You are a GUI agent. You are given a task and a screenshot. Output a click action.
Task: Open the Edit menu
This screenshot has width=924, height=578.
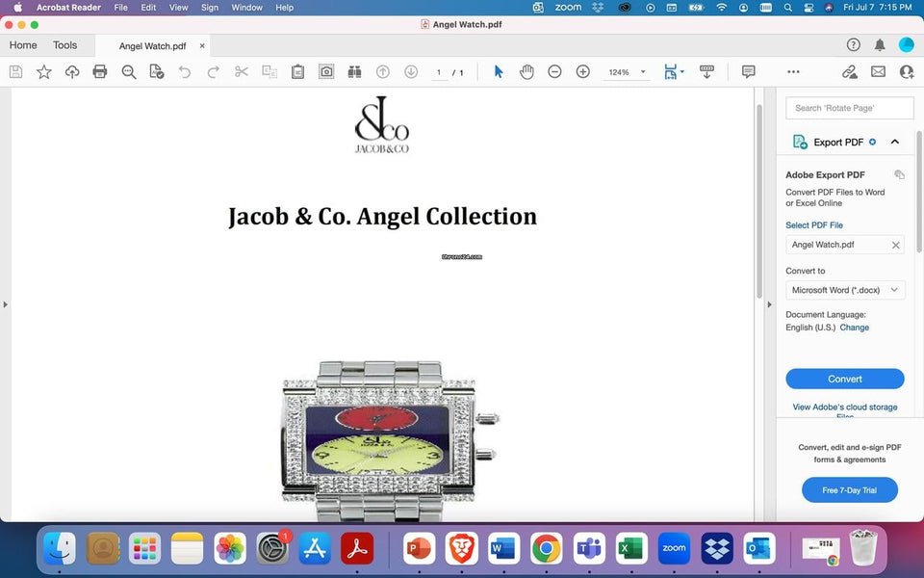point(148,8)
